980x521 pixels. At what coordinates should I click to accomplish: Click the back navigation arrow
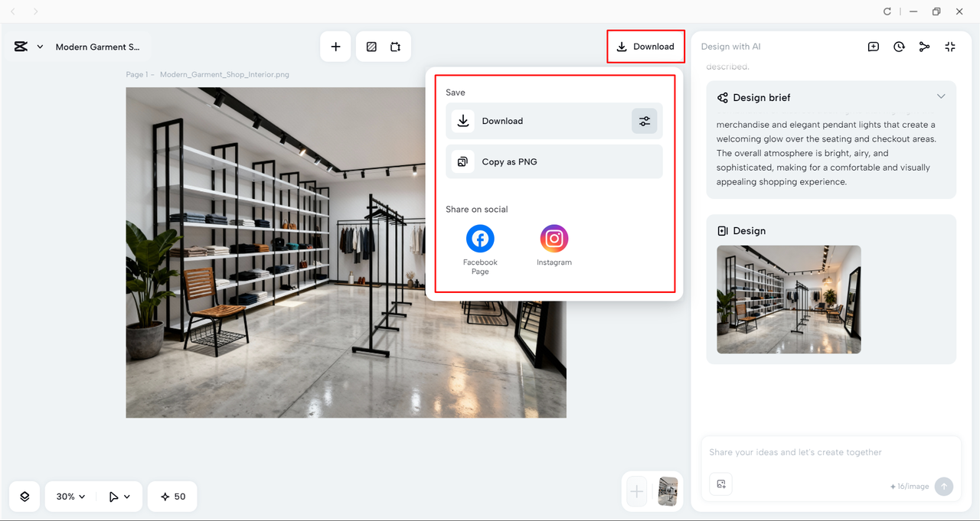13,11
